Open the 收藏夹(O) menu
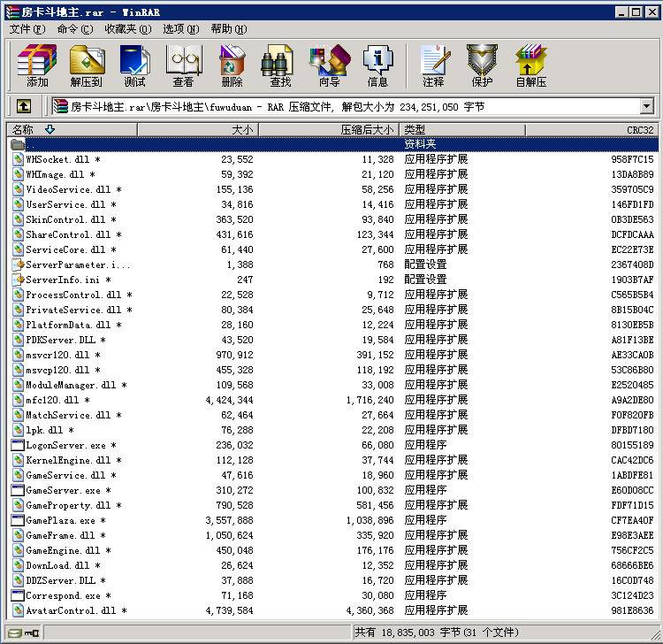Image resolution: width=663 pixels, height=644 pixels. pyautogui.click(x=127, y=29)
